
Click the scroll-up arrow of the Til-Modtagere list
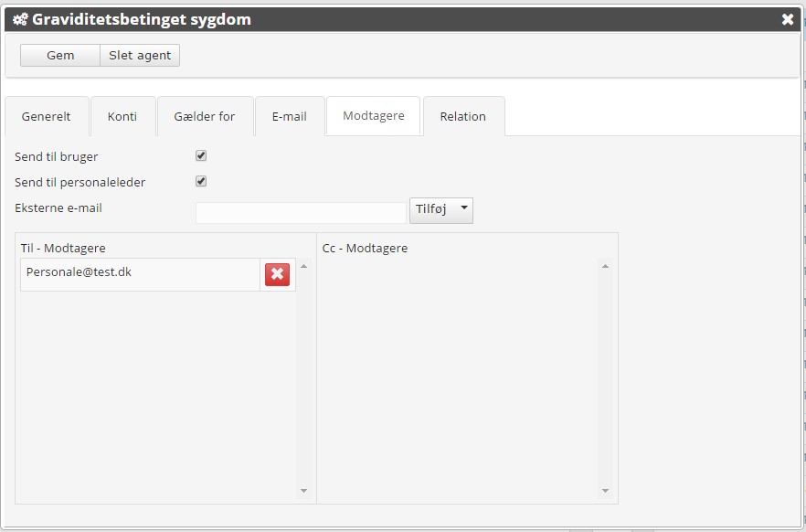[303, 265]
